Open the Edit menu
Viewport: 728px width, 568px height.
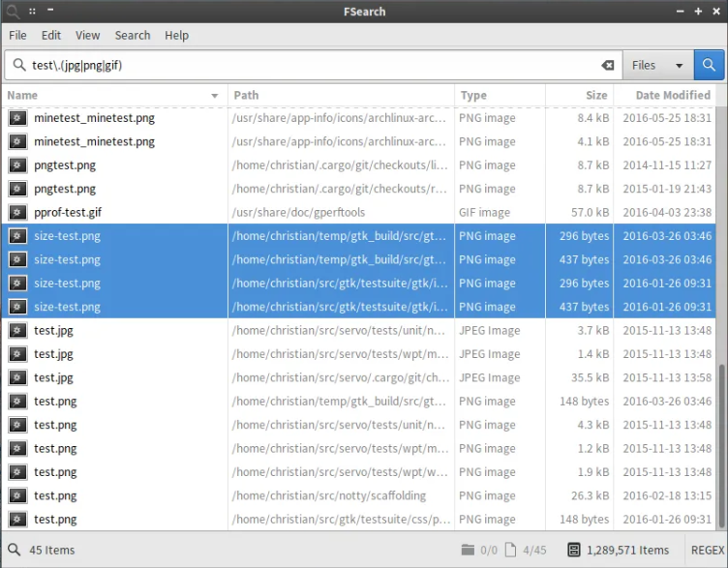51,35
